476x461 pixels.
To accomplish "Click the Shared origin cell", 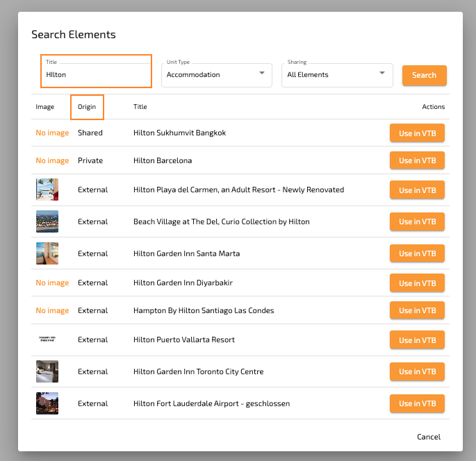I will pos(90,133).
